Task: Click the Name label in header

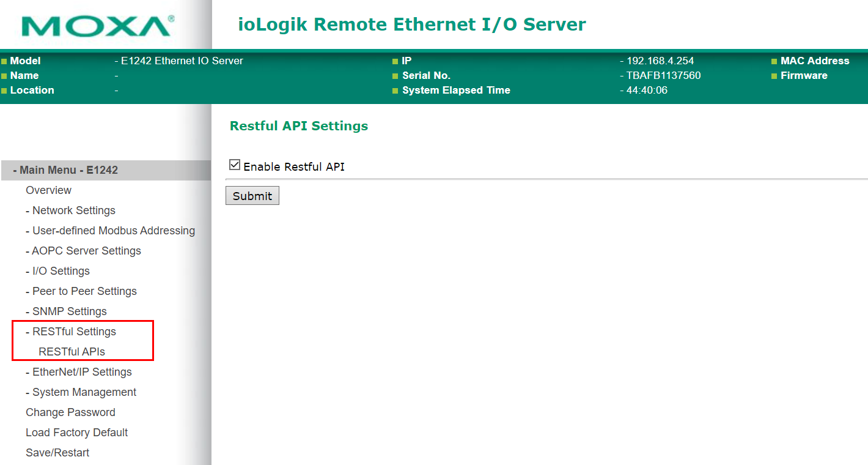Action: pyautogui.click(x=24, y=76)
